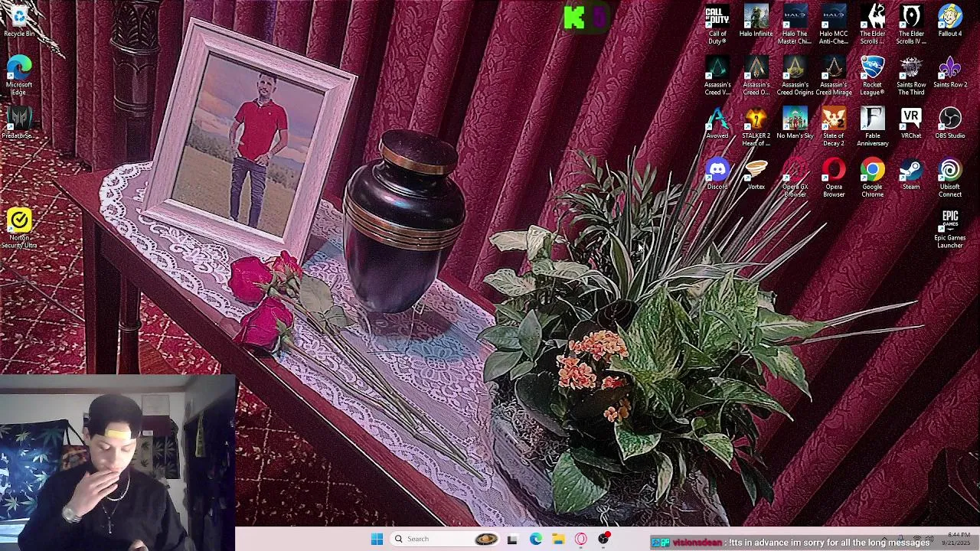The width and height of the screenshot is (980, 551).
Task: Select the Vortex mod manager icon
Action: click(x=756, y=174)
